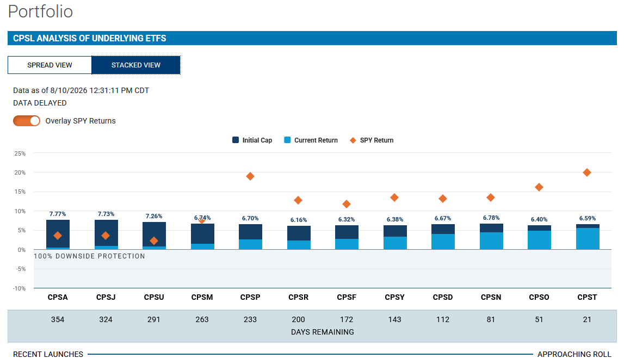The height and width of the screenshot is (364, 624).
Task: Click the 6.78% cap value
Action: point(491,218)
